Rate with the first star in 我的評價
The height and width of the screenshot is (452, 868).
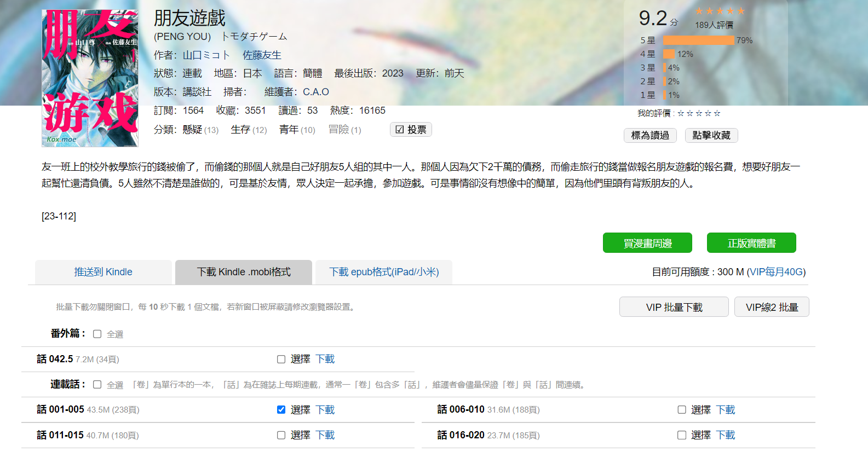pos(681,113)
